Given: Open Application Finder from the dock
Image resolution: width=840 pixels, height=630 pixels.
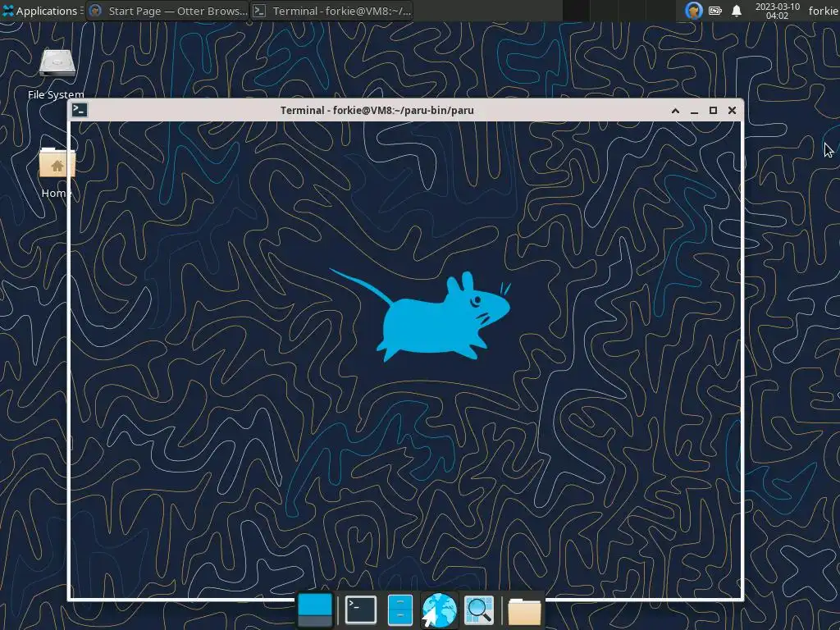Looking at the screenshot, I should click(479, 610).
